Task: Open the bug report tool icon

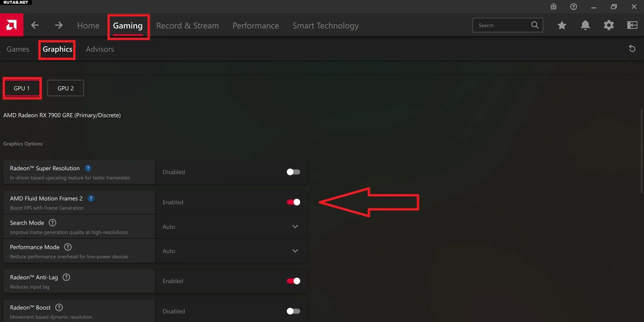Action: [553, 7]
